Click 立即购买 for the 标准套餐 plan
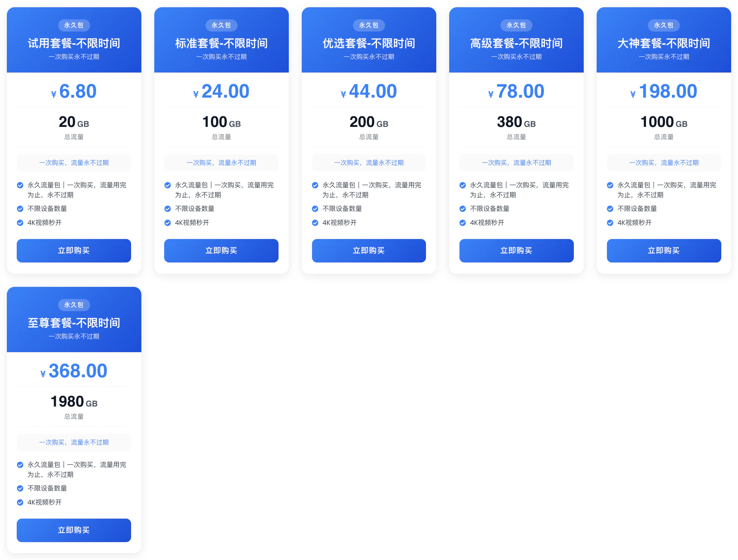Viewport: 738px width, 560px height. pos(221,251)
